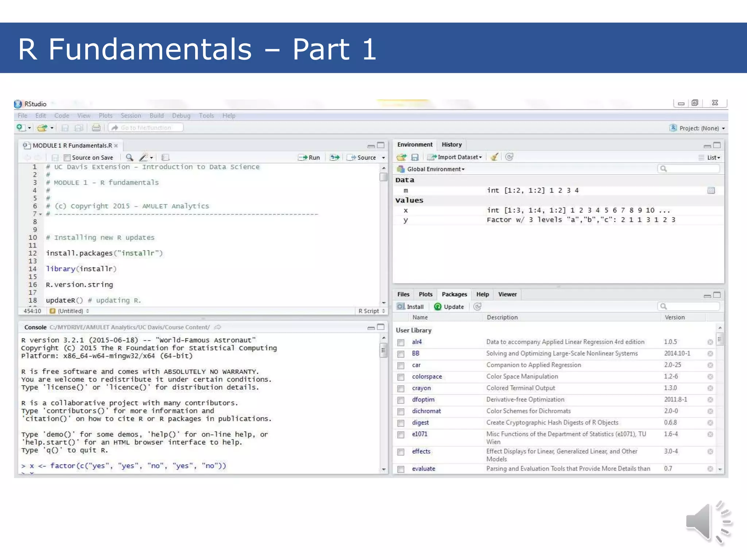Image resolution: width=747 pixels, height=560 pixels.
Task: Open the dichromat package link
Action: pos(426,411)
